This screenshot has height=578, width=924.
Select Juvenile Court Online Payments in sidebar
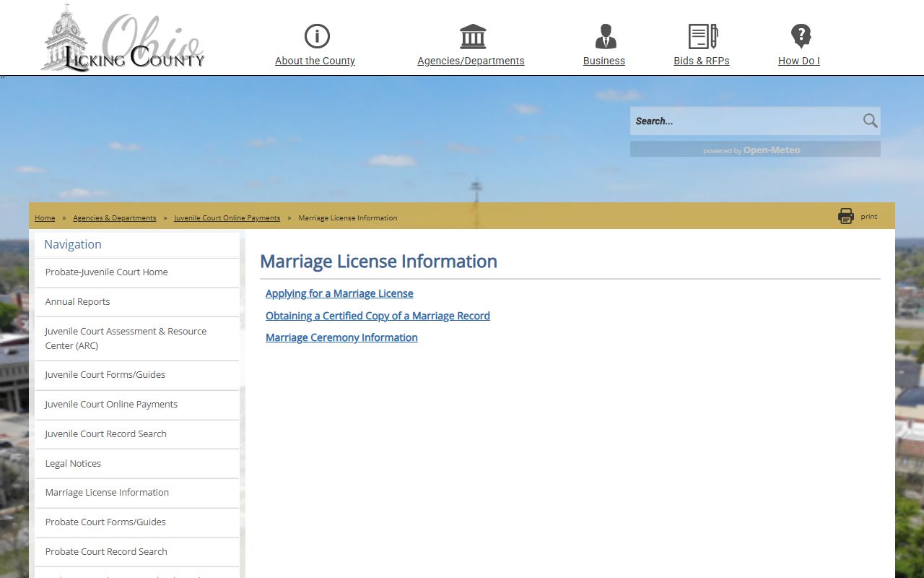click(x=137, y=405)
